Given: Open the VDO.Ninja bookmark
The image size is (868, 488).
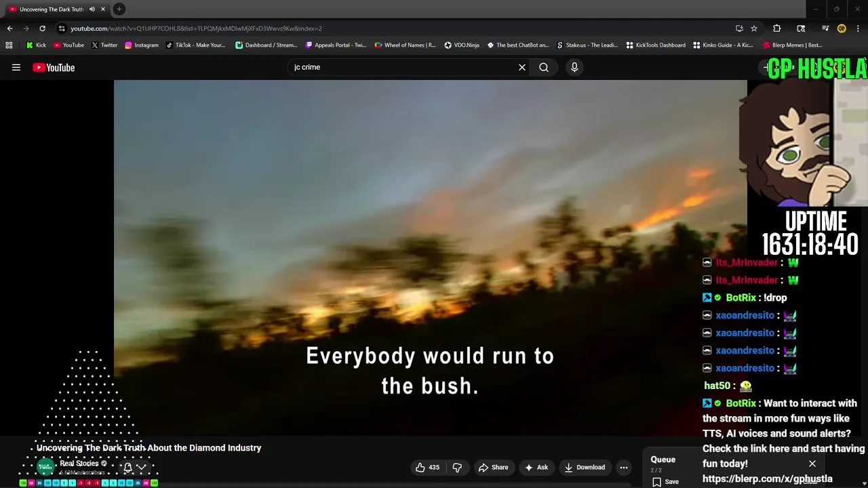Looking at the screenshot, I should [x=462, y=45].
